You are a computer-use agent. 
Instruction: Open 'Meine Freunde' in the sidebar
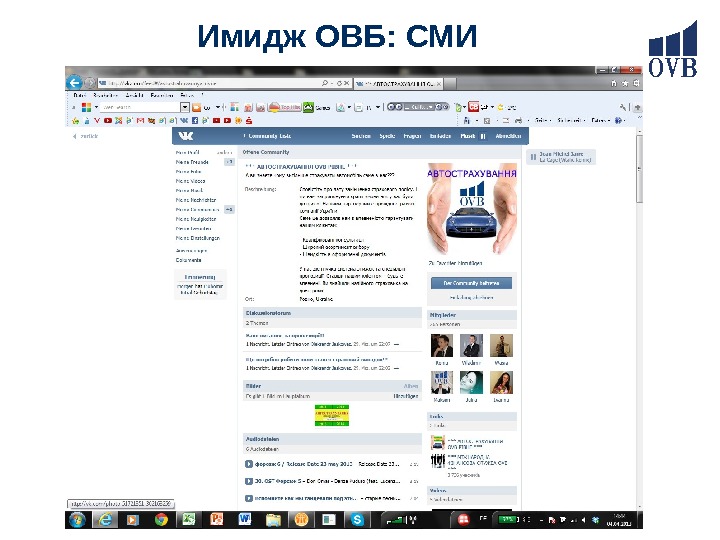[x=192, y=162]
